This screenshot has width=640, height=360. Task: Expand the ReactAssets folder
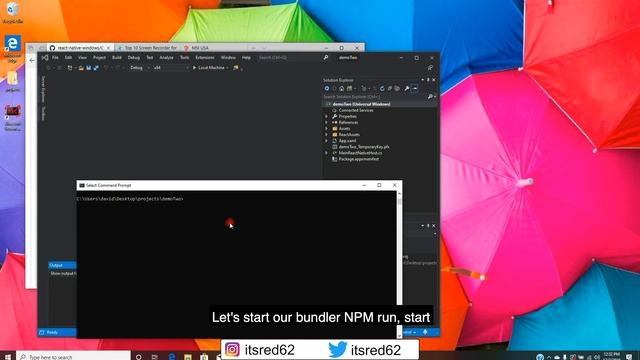[326, 135]
